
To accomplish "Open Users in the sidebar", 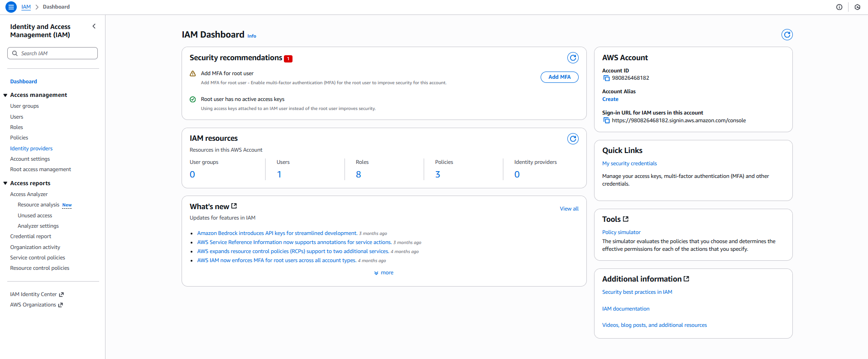I will pos(17,117).
